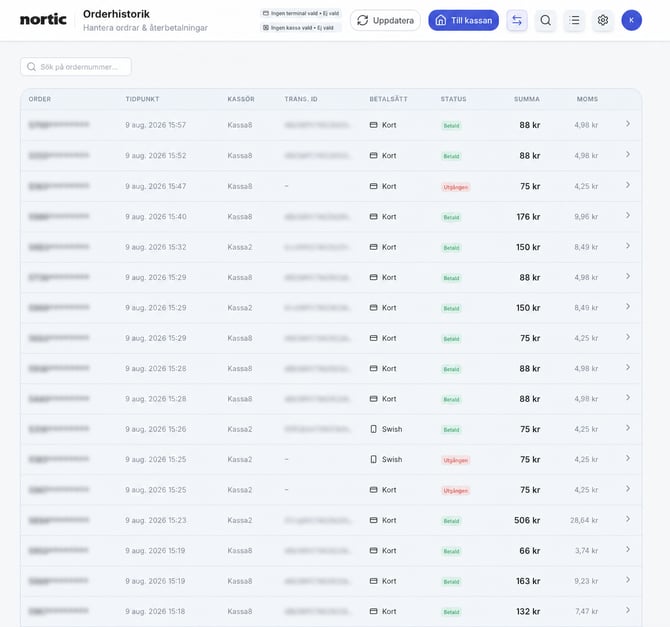Click the BETALSÄTT column header

[x=388, y=99]
